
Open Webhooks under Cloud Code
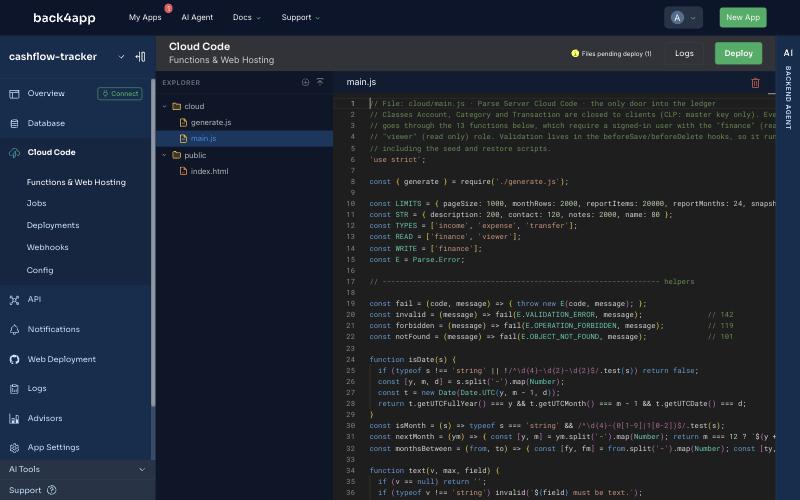(x=47, y=247)
